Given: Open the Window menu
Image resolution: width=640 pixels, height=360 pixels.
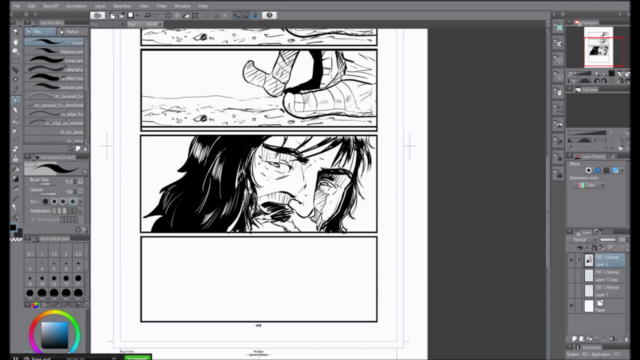Looking at the screenshot, I should click(182, 6).
